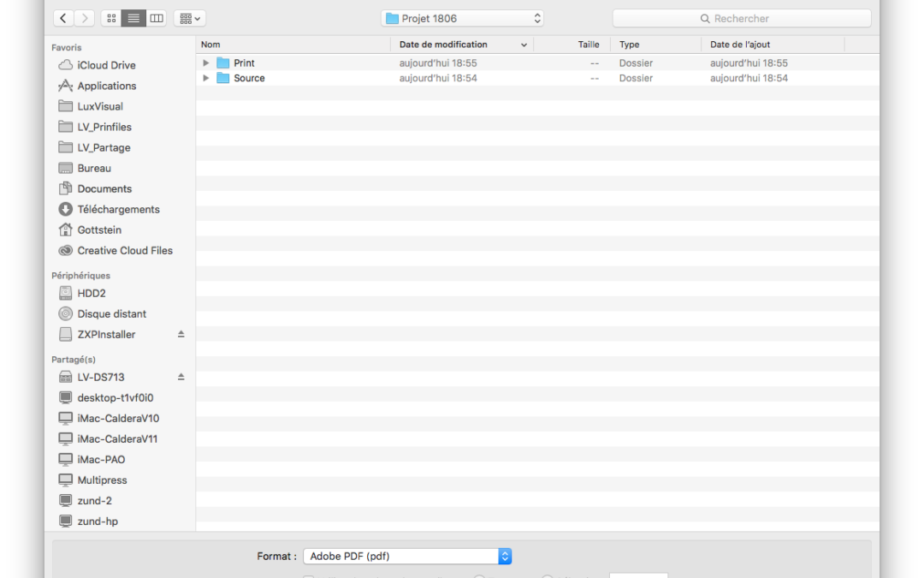The width and height of the screenshot is (924, 578).
Task: Click the back navigation arrow
Action: tap(63, 18)
